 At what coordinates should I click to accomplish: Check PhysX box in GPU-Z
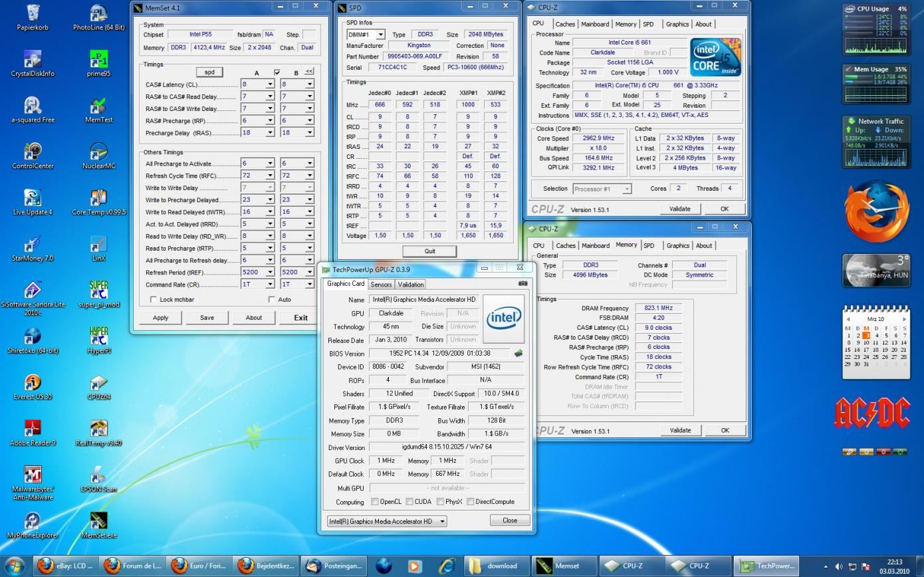coord(440,502)
